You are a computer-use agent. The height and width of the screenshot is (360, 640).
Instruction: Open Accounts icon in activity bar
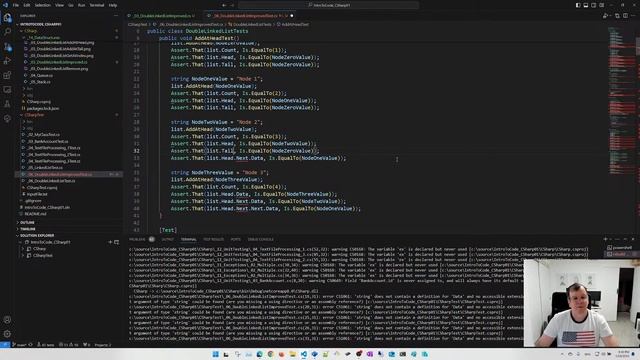(x=7, y=320)
